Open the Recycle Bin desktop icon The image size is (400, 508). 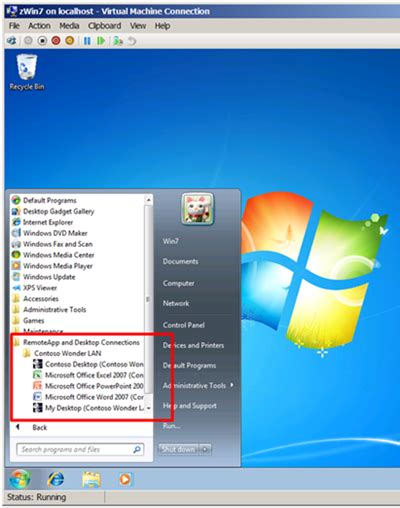27,72
